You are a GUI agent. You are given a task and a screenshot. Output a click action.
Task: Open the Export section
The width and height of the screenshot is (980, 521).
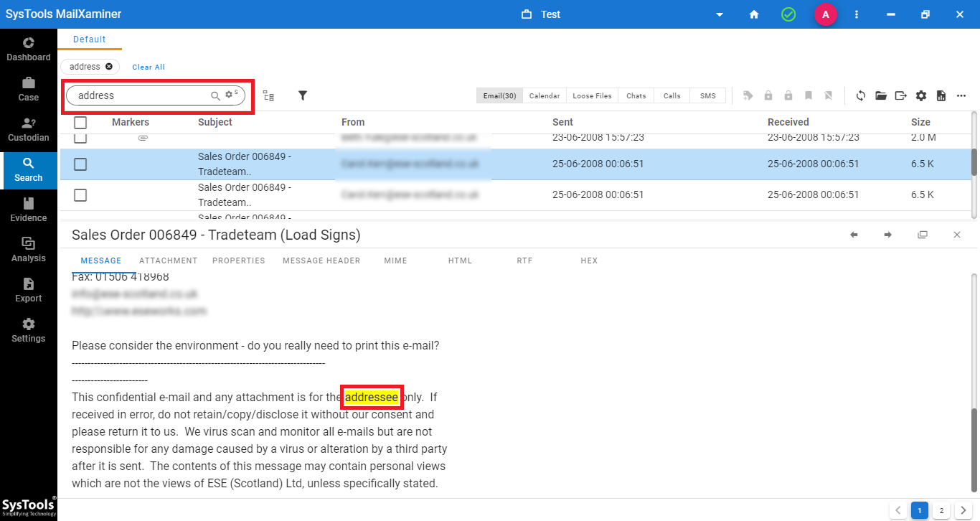click(29, 291)
